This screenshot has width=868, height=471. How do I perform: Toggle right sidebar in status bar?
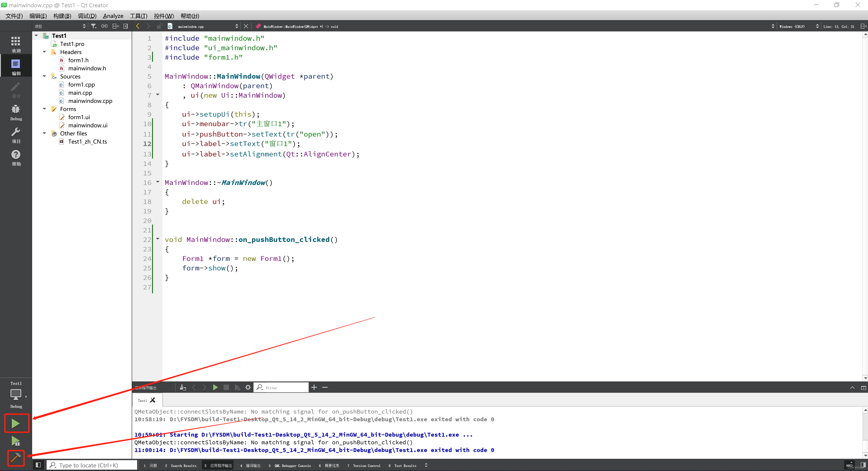[863, 465]
